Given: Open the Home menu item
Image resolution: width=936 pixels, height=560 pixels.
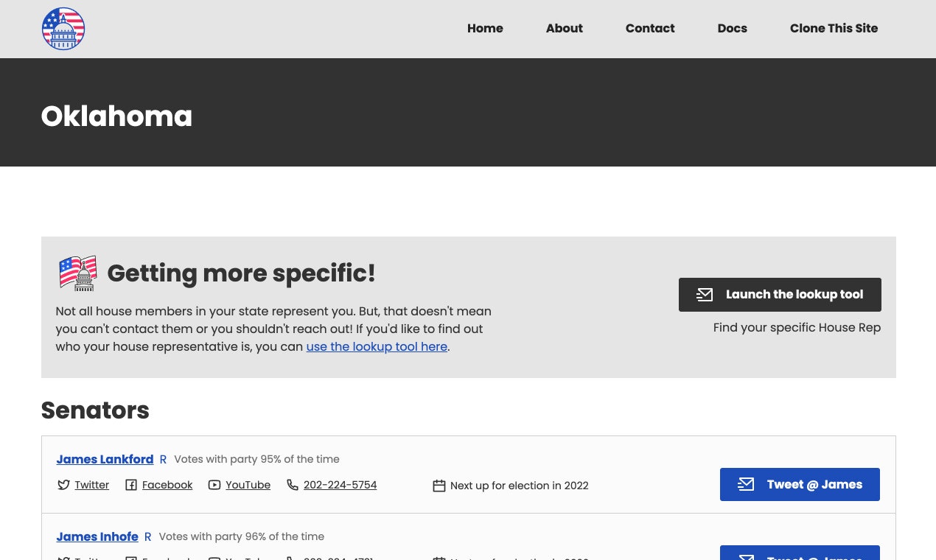Looking at the screenshot, I should [x=485, y=29].
